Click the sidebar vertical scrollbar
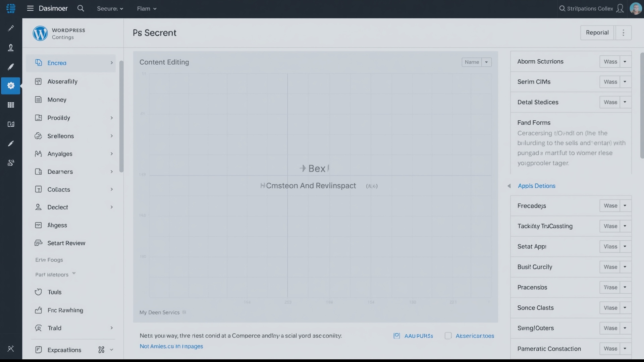The height and width of the screenshot is (362, 644). coord(121,117)
